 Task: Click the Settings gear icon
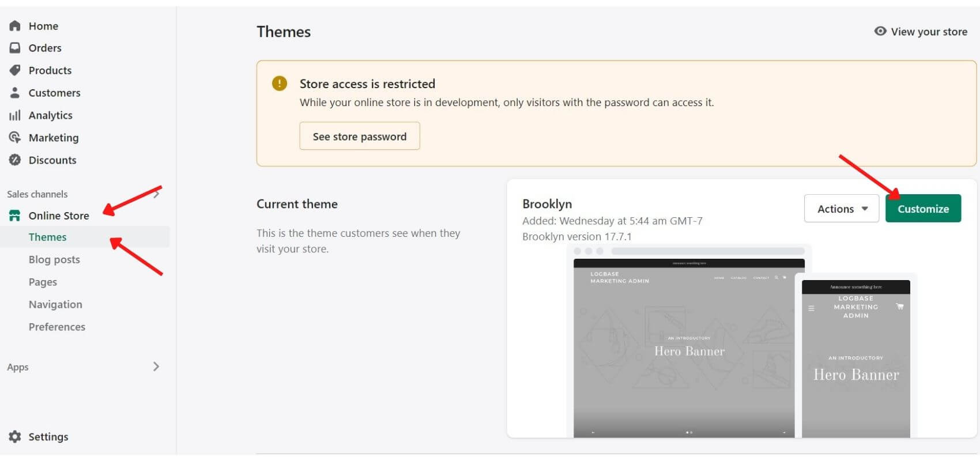point(15,437)
